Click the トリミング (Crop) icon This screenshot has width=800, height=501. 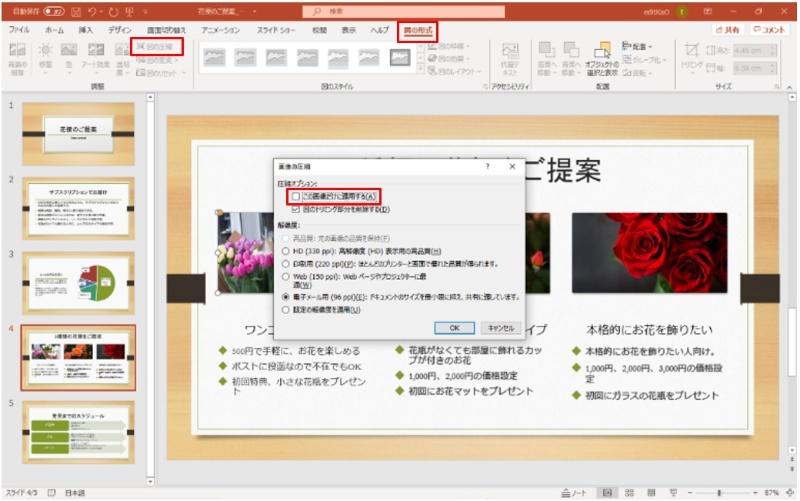coord(692,49)
